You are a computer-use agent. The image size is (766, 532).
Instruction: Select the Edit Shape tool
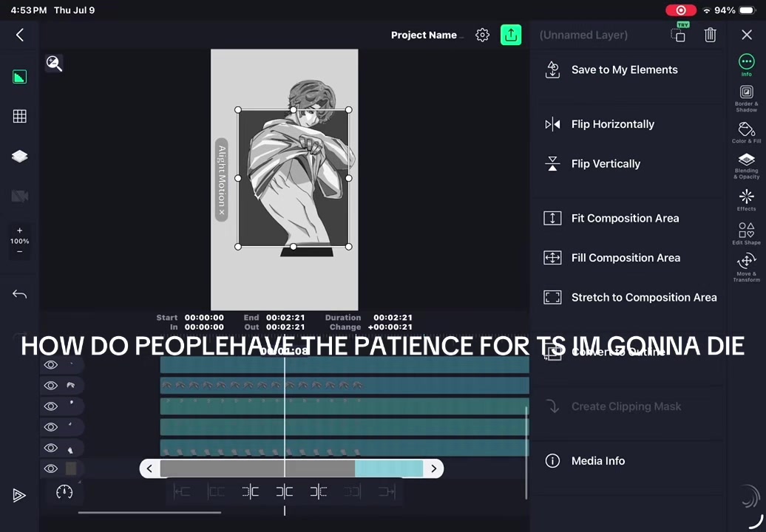tap(746, 233)
